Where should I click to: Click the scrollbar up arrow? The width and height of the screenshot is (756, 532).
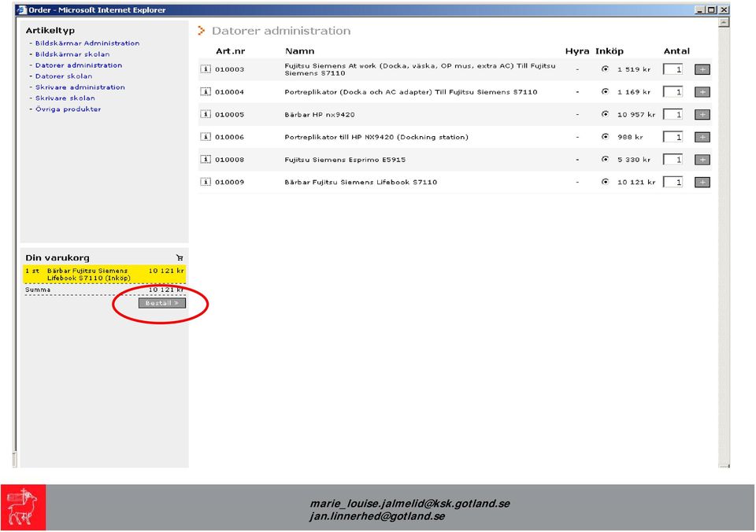point(723,23)
